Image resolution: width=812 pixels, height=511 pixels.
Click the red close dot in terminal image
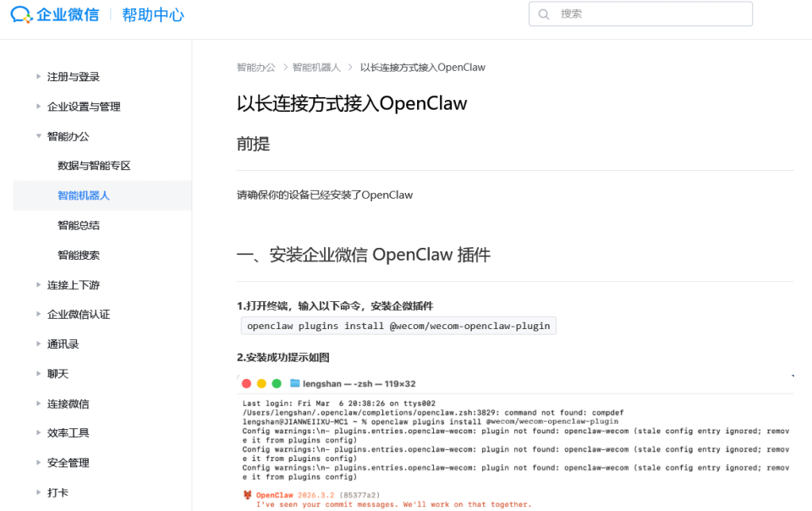pos(246,383)
